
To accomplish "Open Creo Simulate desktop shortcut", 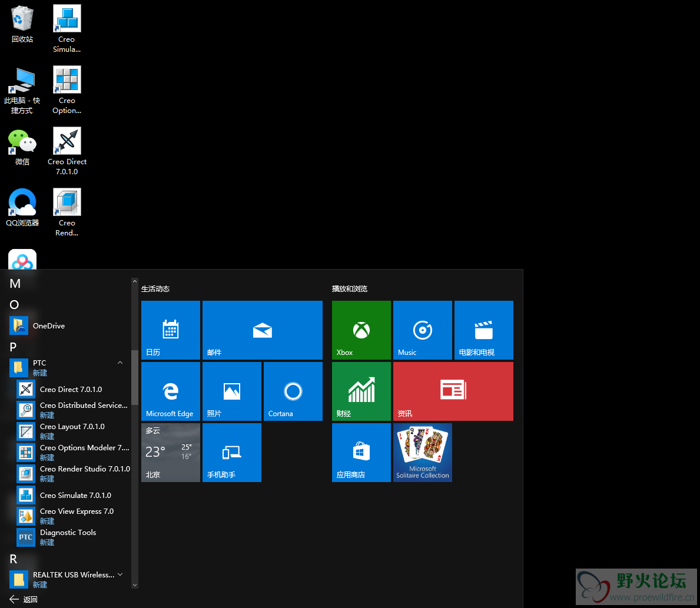I will pos(67,29).
